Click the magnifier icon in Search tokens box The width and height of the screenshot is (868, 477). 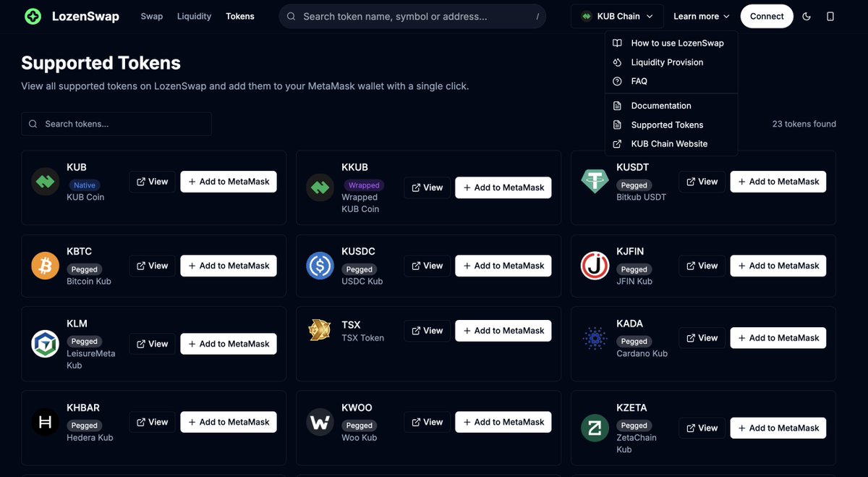tap(33, 124)
